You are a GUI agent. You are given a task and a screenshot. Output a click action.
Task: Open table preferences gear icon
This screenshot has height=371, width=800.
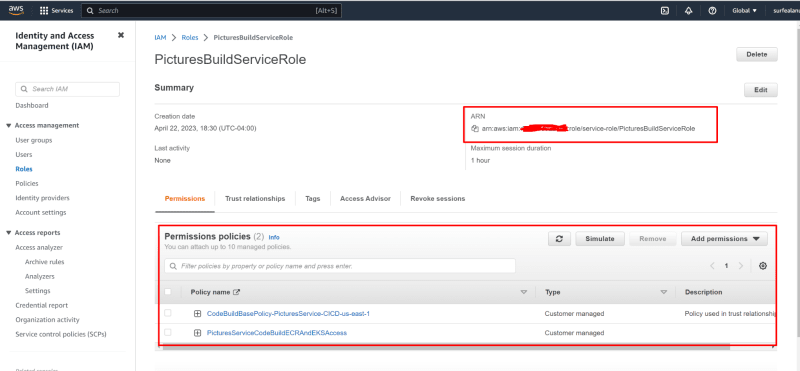tap(763, 266)
